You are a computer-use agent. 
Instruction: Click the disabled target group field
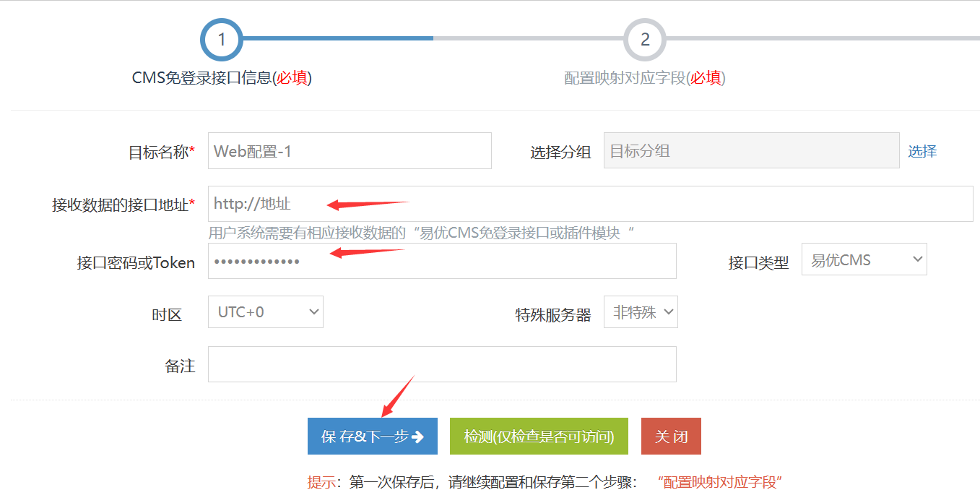pyautogui.click(x=752, y=150)
